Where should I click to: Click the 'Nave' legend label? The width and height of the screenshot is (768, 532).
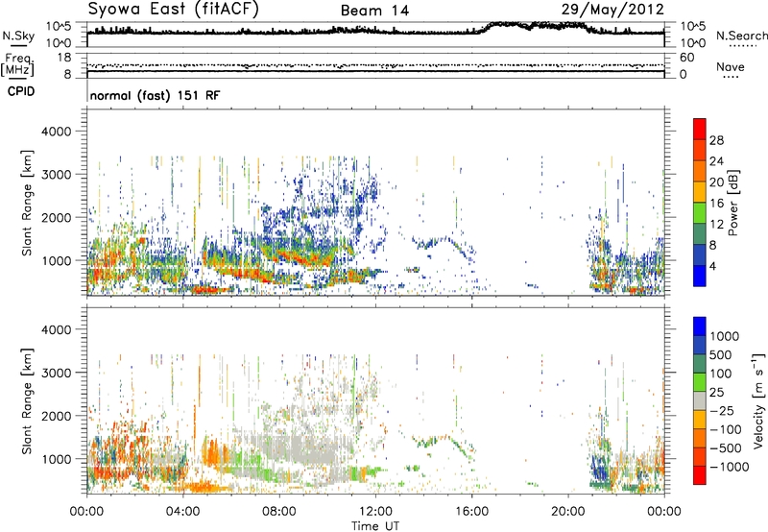731,67
